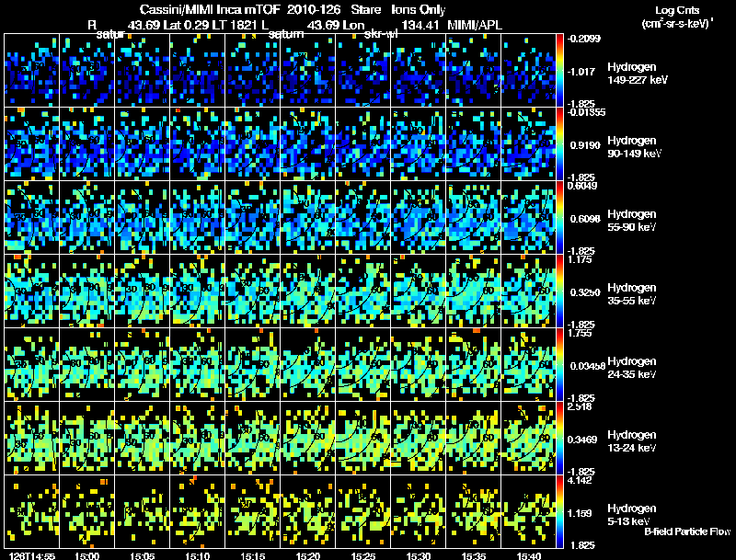Click the -0.01355 color scale value

(x=586, y=112)
